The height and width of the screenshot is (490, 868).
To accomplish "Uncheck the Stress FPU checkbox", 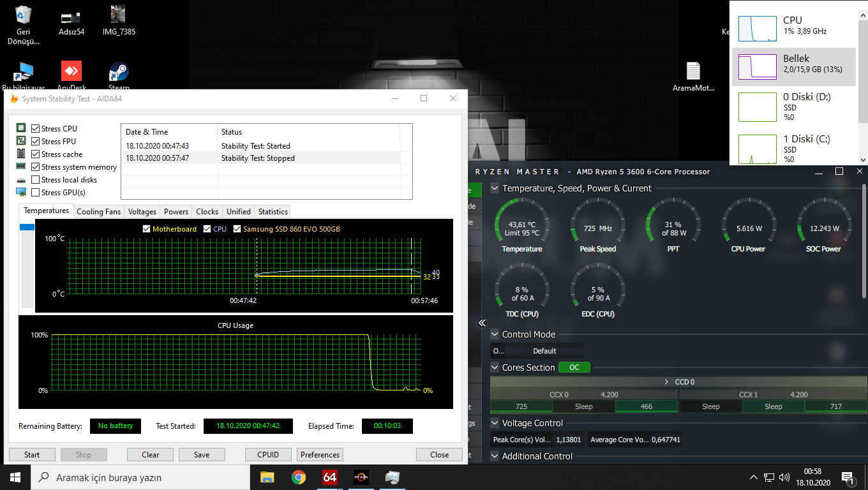I will click(35, 141).
